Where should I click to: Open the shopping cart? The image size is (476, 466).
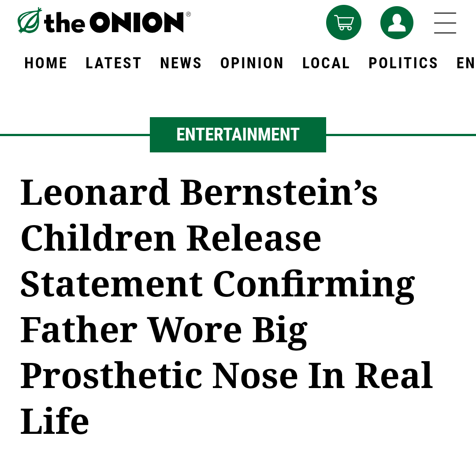(x=344, y=22)
